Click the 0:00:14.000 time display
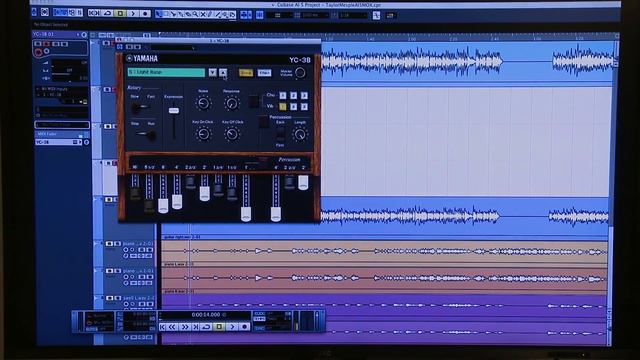The width and height of the screenshot is (640, 360). pos(206,315)
